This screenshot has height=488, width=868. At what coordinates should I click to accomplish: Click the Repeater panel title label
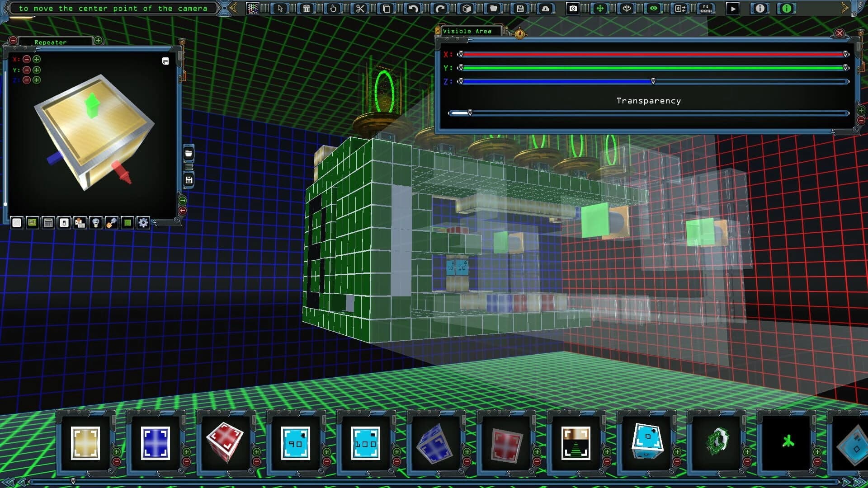click(x=50, y=42)
